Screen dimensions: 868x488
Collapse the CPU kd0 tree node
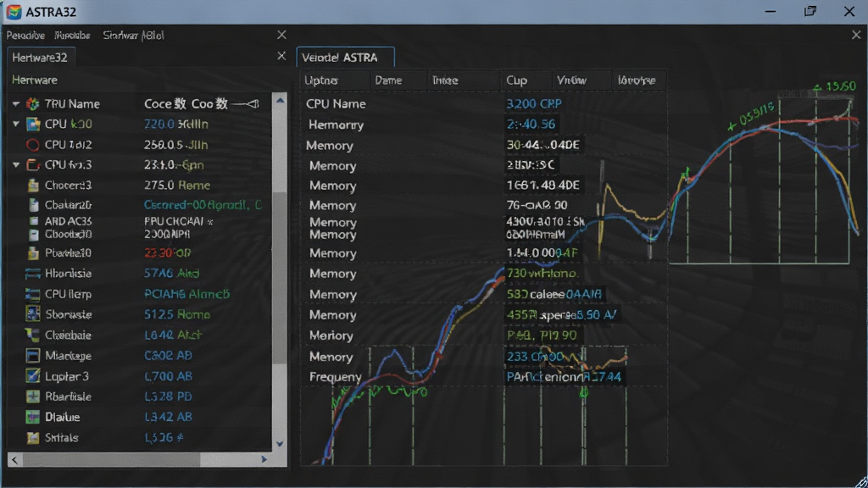15,124
